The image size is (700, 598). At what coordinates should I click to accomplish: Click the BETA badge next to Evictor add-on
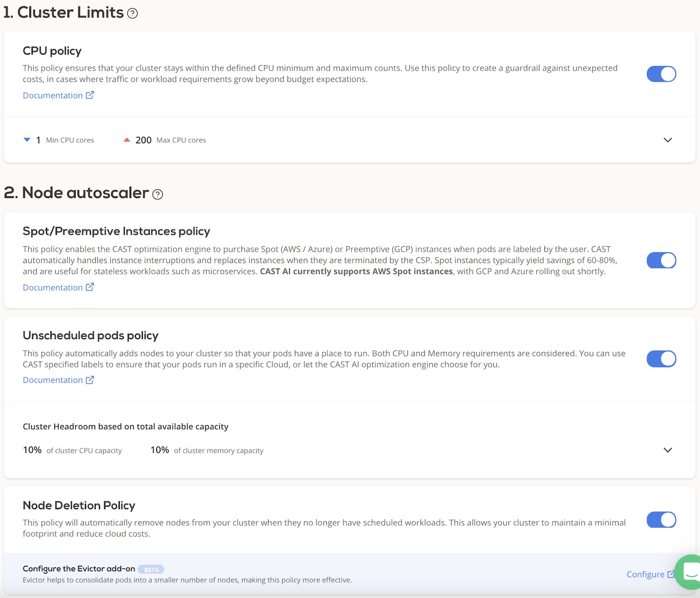point(151,570)
